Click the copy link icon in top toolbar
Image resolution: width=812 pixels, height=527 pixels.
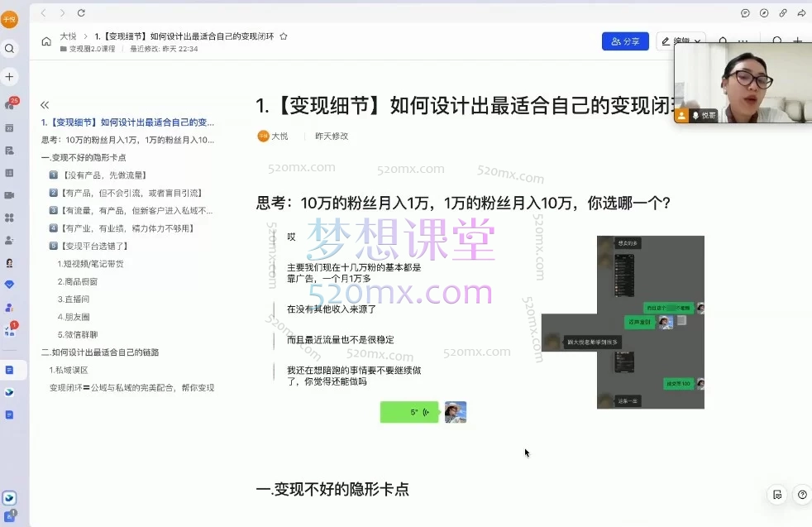[x=782, y=12]
